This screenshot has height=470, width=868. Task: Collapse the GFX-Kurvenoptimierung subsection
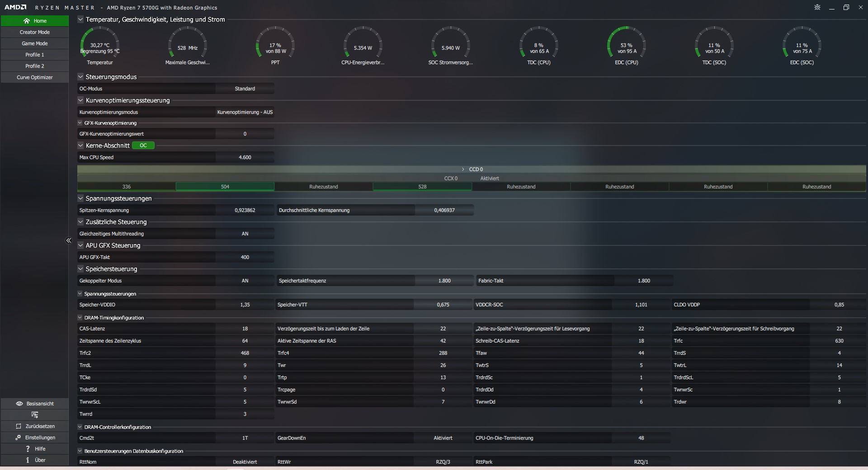click(80, 123)
